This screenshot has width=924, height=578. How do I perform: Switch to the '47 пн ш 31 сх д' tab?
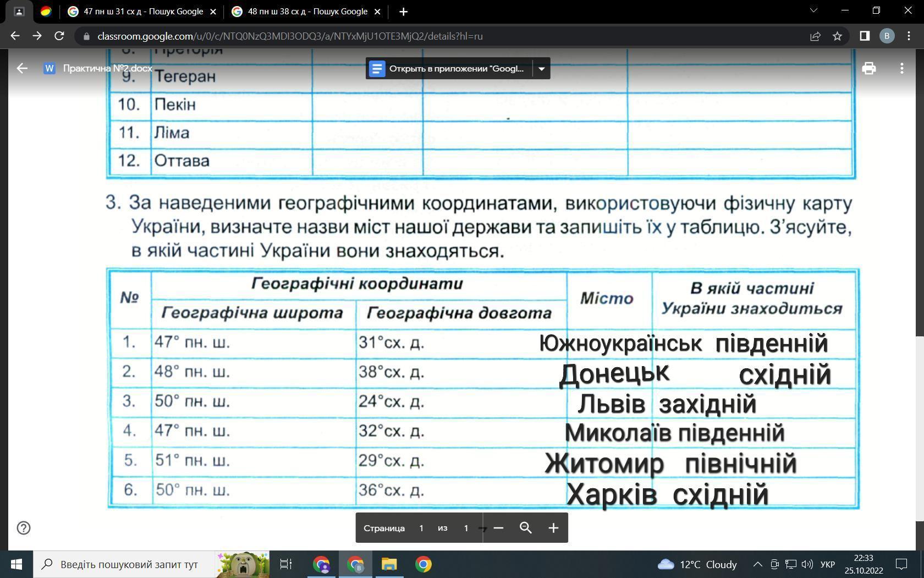coord(142,12)
